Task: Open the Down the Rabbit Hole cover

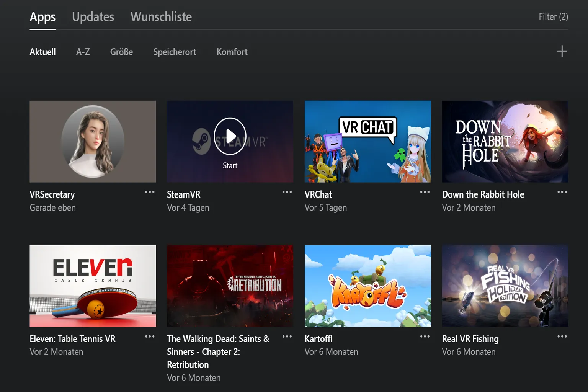Action: click(505, 142)
